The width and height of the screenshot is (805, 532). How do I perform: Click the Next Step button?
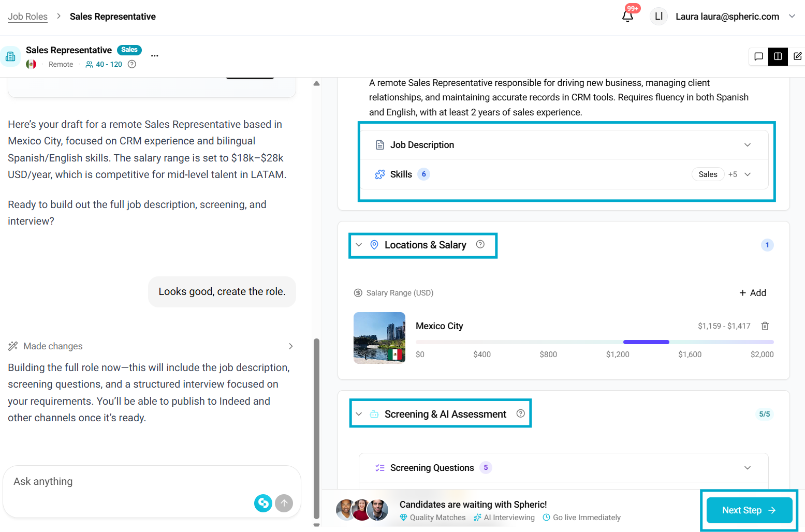pos(749,510)
